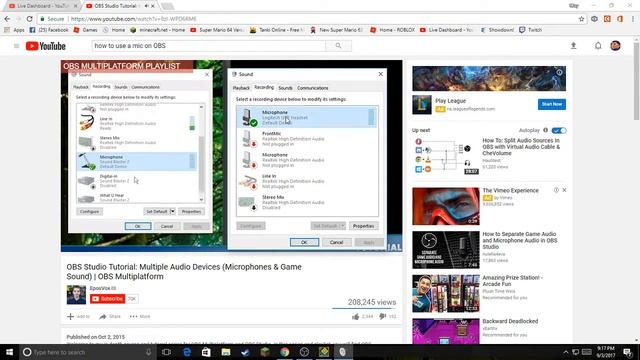Open How to Separate Game Audio video
Screen dimensions: 640x360
pyautogui.click(x=520, y=240)
